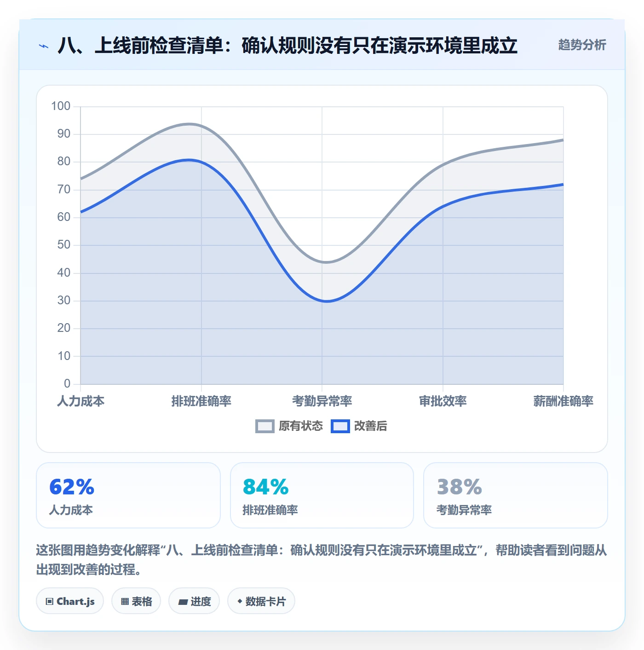The width and height of the screenshot is (644, 650).
Task: Click the bar icon in the 进度 chip
Action: pos(183,602)
